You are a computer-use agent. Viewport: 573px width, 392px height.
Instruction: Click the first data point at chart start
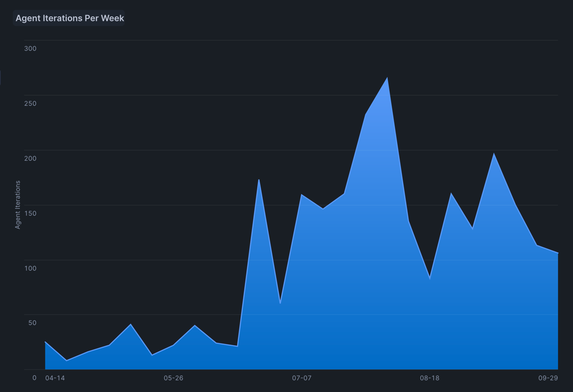pos(45,342)
